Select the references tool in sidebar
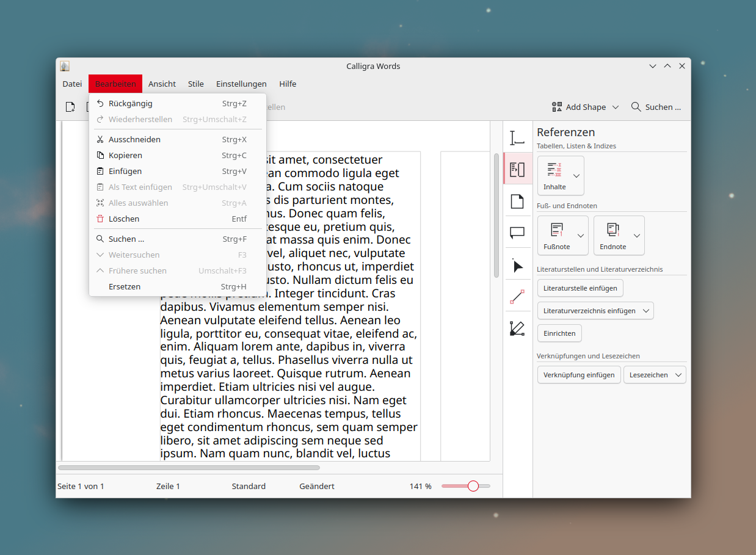Screen dimensions: 756x555 pos(517,169)
